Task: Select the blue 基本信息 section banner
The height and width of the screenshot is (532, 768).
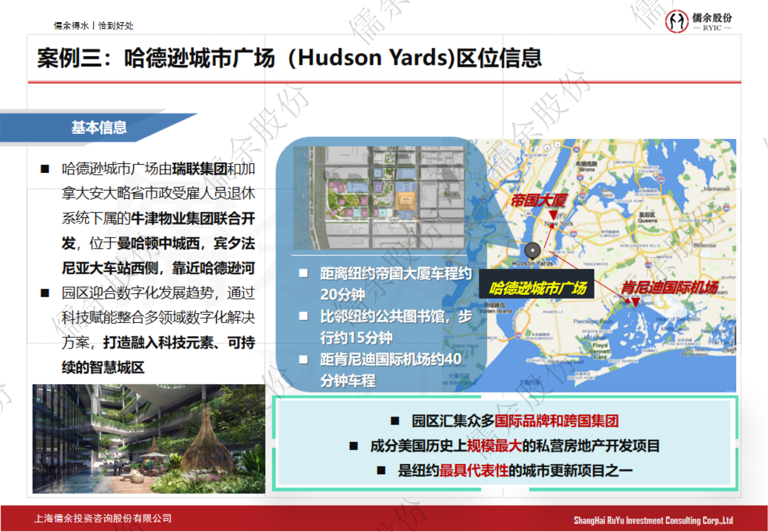Action: coord(99,127)
